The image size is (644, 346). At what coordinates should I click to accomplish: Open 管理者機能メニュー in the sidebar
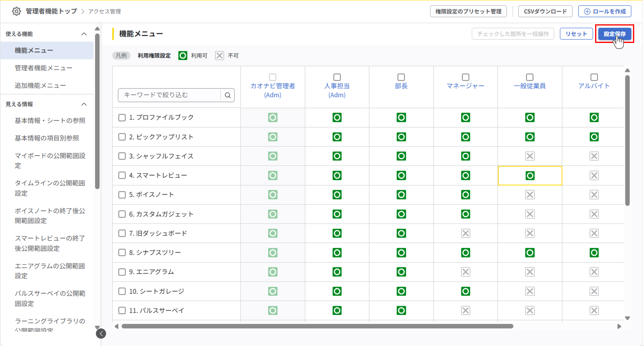(x=43, y=68)
